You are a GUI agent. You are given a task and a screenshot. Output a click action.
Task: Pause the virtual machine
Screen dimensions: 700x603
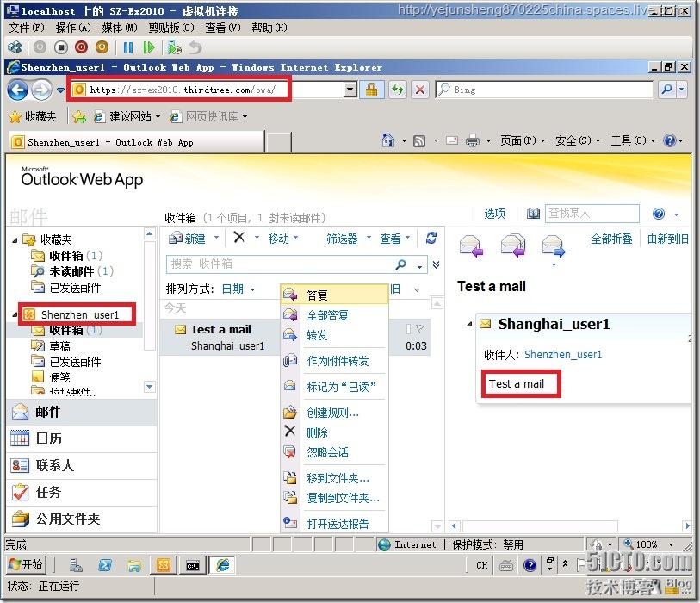point(128,47)
